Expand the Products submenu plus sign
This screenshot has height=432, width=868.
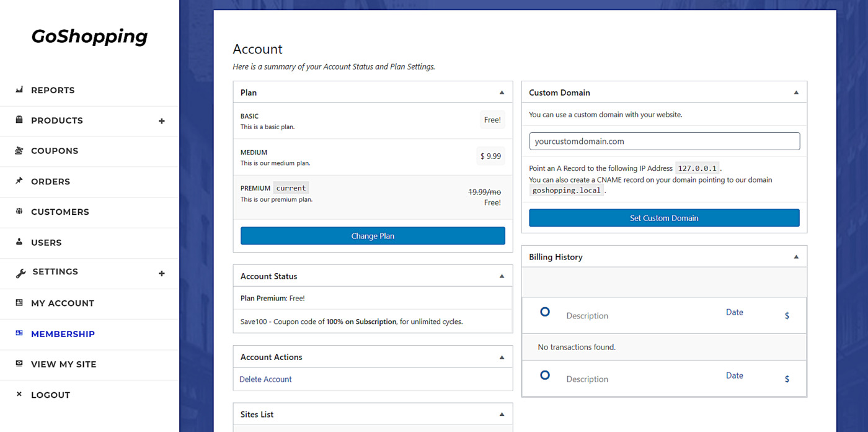coord(162,121)
